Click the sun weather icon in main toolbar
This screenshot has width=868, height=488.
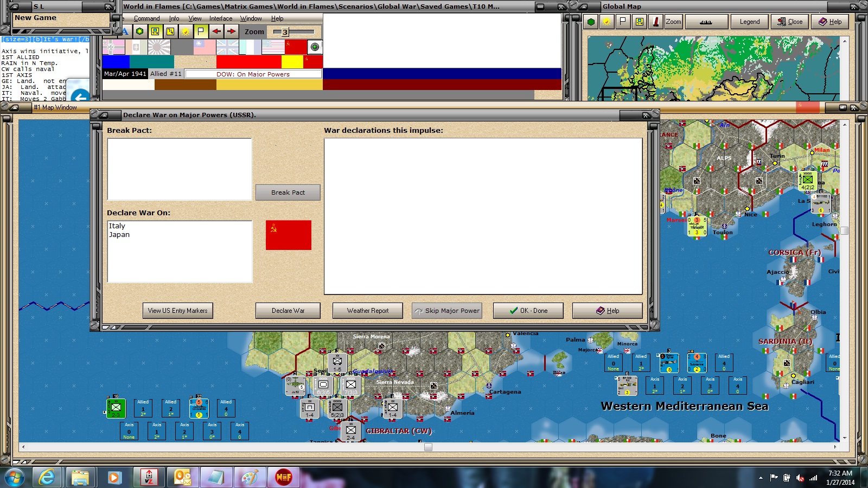pyautogui.click(x=186, y=31)
